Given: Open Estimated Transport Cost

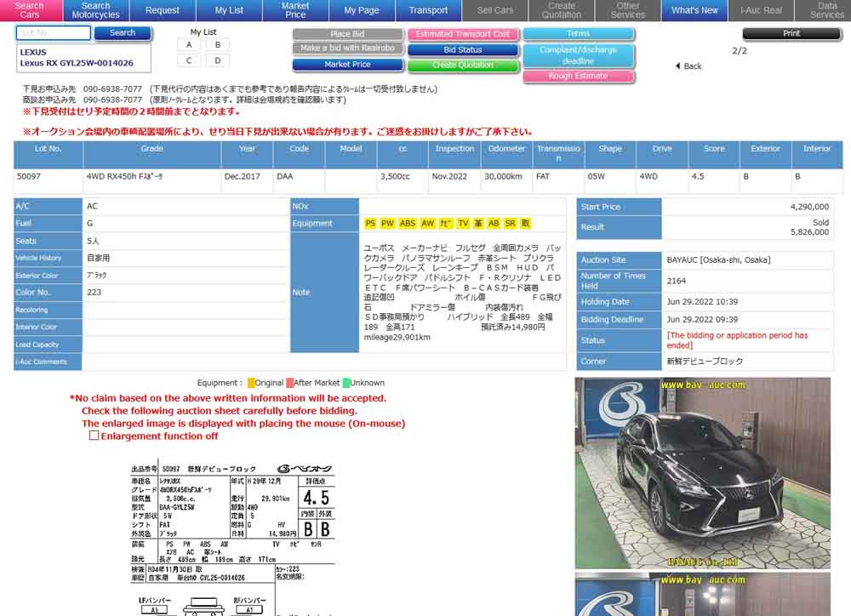Looking at the screenshot, I should tap(463, 34).
